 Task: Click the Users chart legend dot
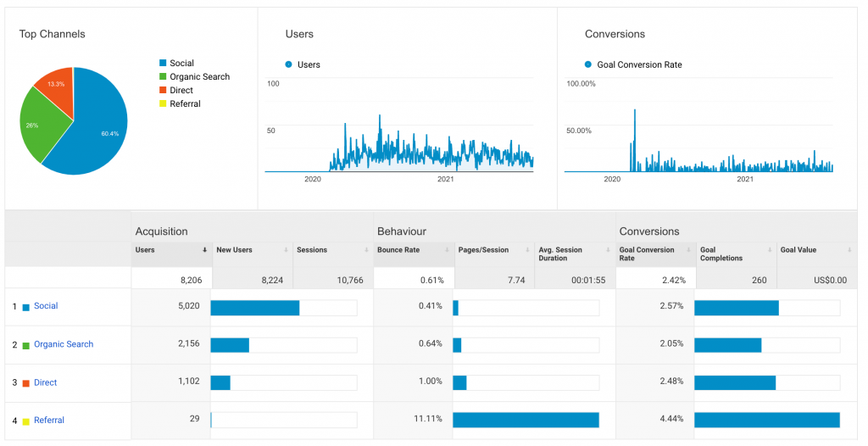pos(289,64)
